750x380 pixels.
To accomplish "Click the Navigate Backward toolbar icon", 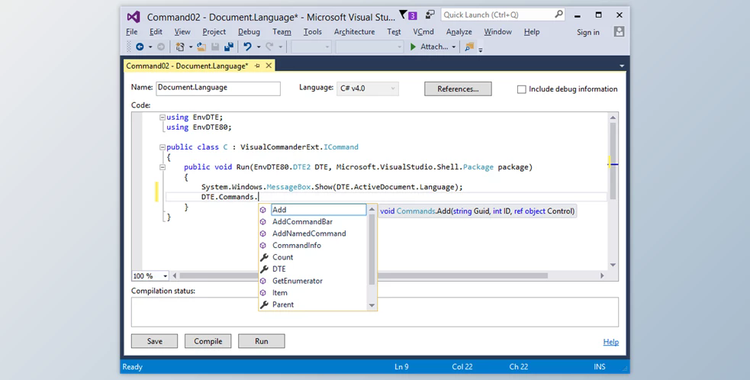I will (140, 47).
